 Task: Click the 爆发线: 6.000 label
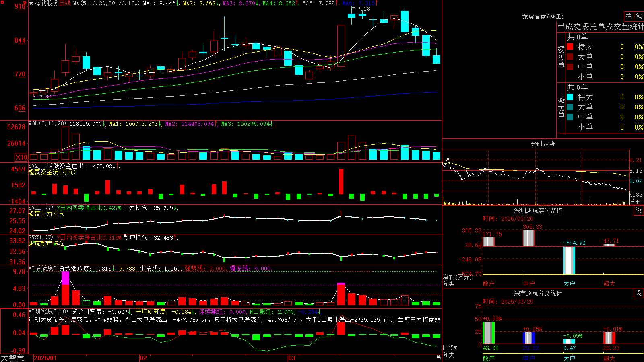point(250,269)
